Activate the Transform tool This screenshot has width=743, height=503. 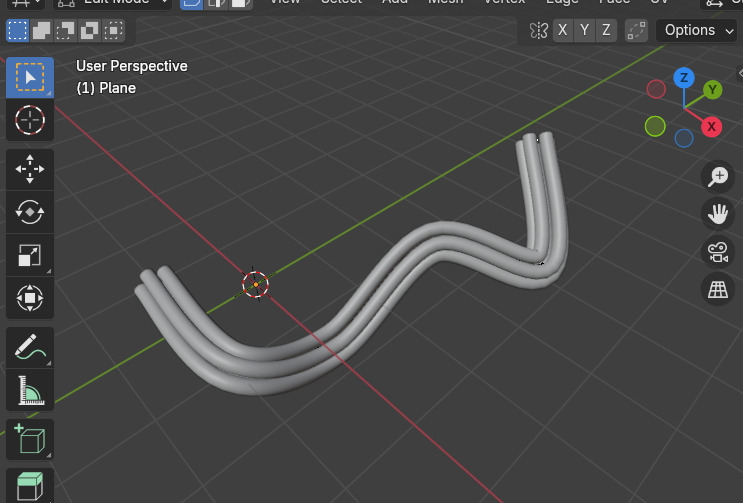click(x=30, y=298)
